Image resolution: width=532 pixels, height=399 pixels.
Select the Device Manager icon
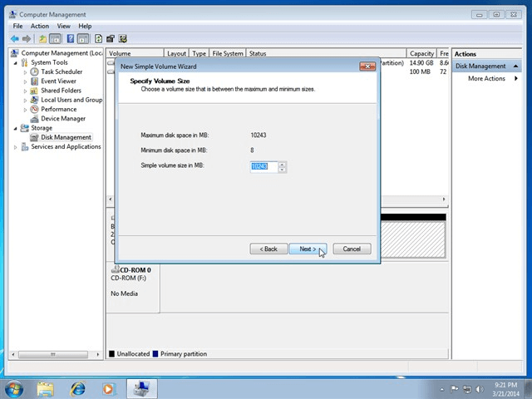34,119
